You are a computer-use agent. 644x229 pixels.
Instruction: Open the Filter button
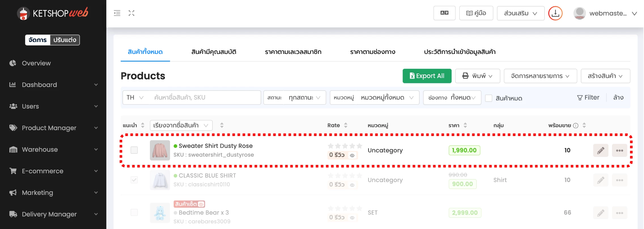click(588, 98)
